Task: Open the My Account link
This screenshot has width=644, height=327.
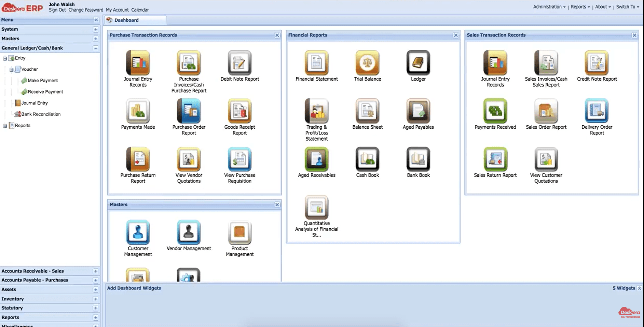Action: pos(117,10)
